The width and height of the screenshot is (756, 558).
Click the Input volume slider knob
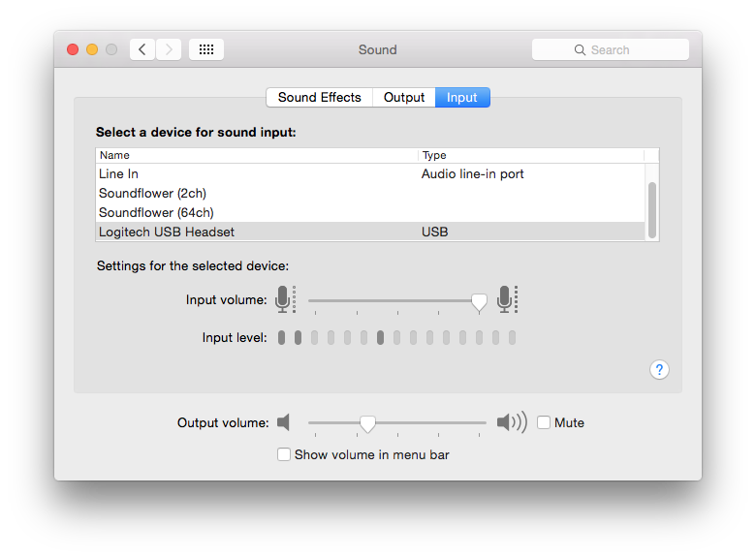click(479, 302)
